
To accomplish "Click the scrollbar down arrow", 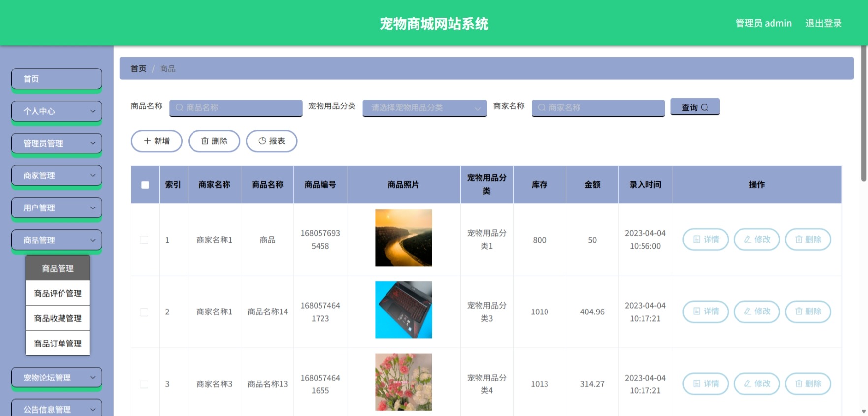I will (x=864, y=411).
